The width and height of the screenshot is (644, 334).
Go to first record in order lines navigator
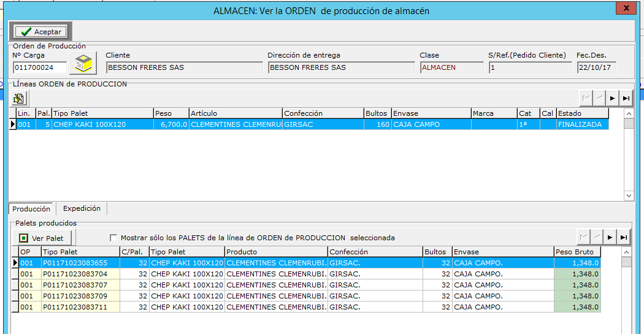pyautogui.click(x=586, y=98)
